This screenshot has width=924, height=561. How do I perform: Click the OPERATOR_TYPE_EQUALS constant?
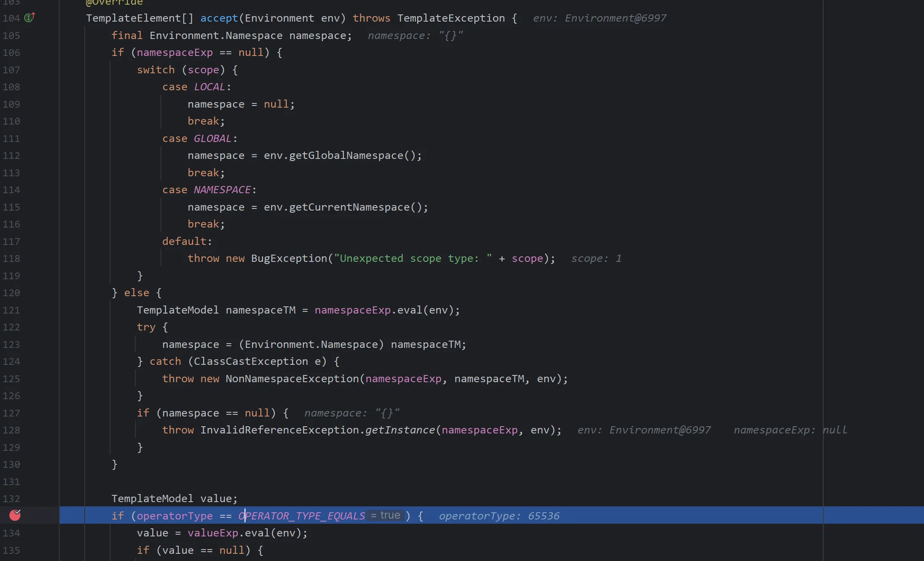point(302,516)
